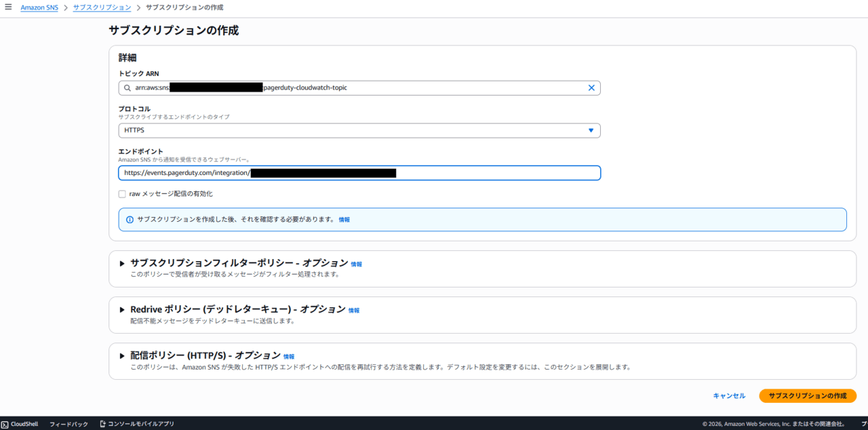Open 情報 link beside Redrive ポリシー
Viewport: 868px width, 430px height.
coord(354,311)
